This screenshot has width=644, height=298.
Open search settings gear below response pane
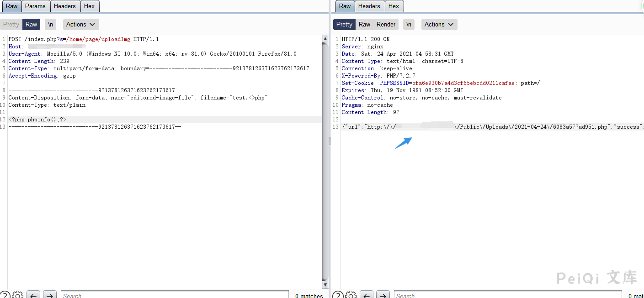tap(351, 295)
